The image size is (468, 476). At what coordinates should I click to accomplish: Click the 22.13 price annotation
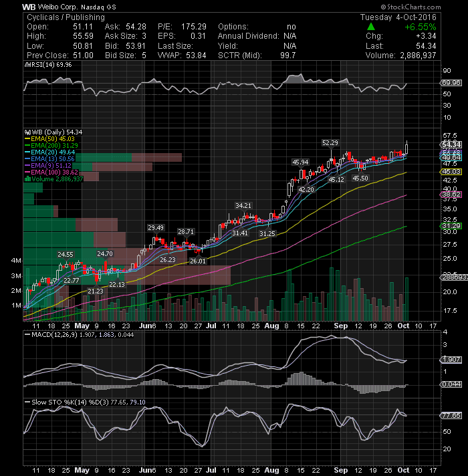coord(117,284)
